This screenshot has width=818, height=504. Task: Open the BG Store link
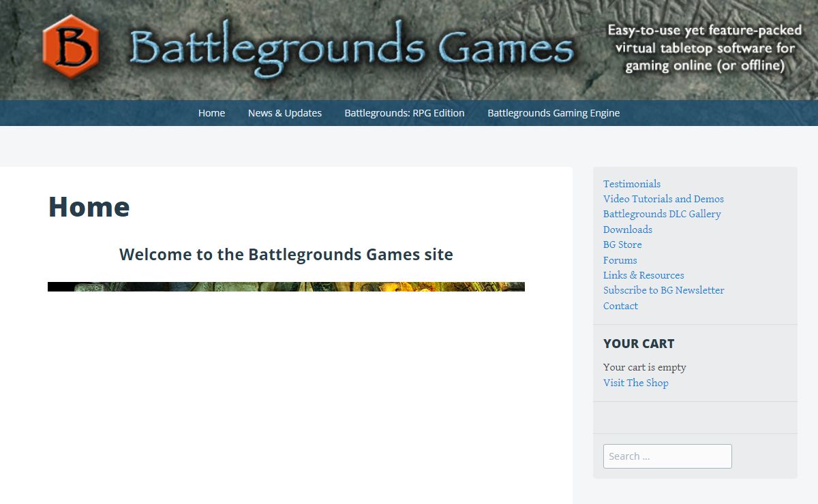[x=622, y=245]
